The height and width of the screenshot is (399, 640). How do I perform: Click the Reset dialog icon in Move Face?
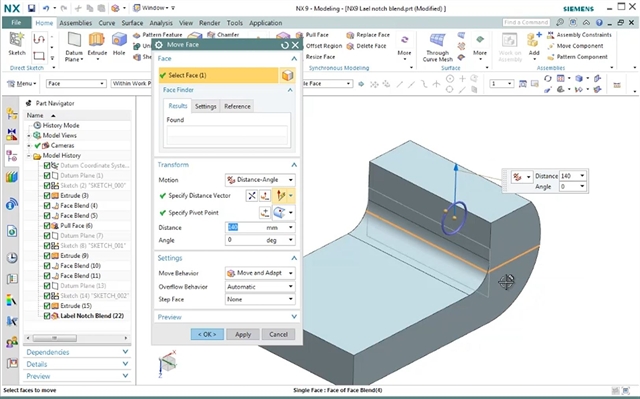(284, 45)
